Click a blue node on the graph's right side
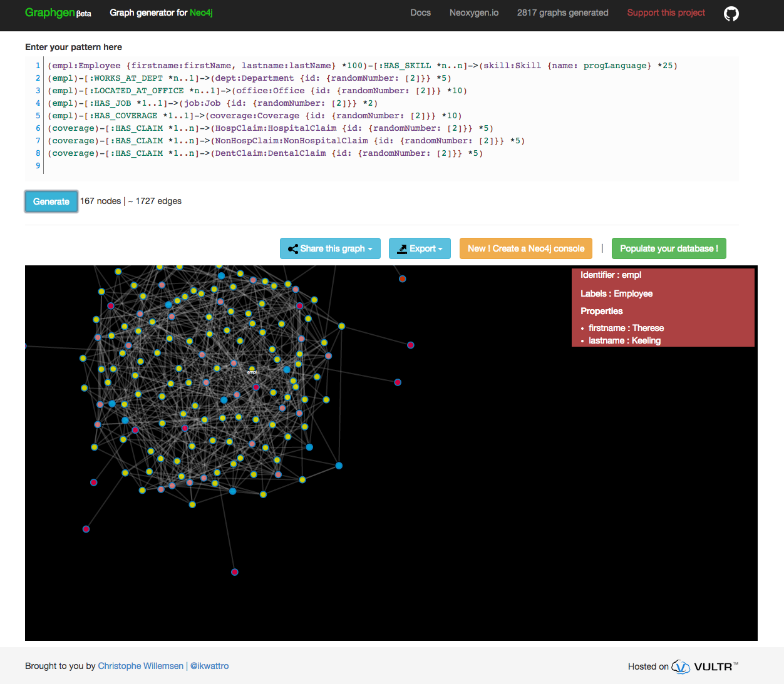The image size is (784, 684). (x=339, y=465)
